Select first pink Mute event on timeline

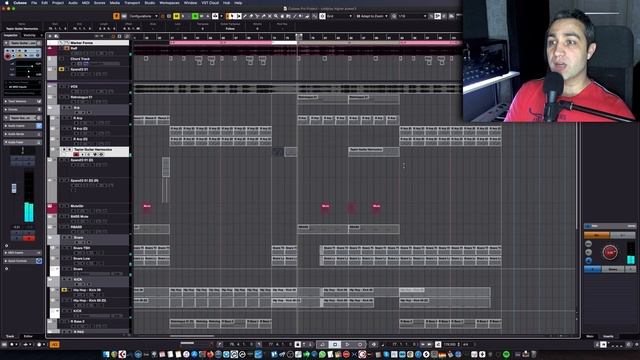tap(147, 207)
